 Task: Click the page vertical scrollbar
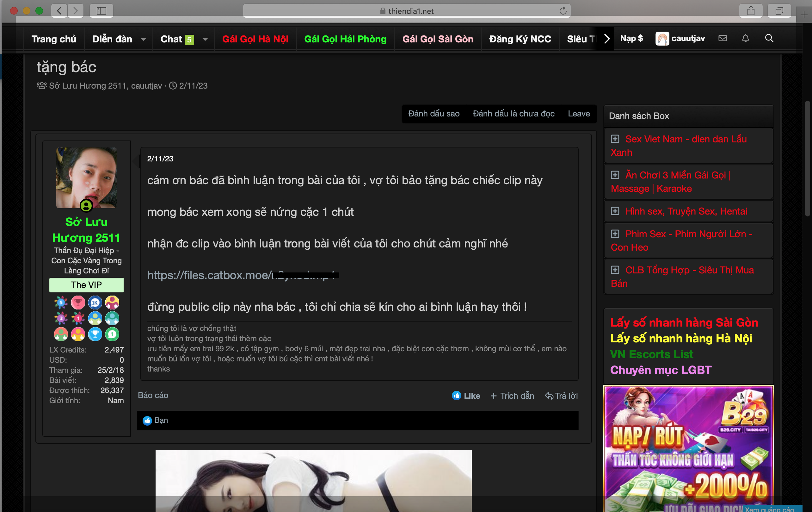(x=807, y=159)
